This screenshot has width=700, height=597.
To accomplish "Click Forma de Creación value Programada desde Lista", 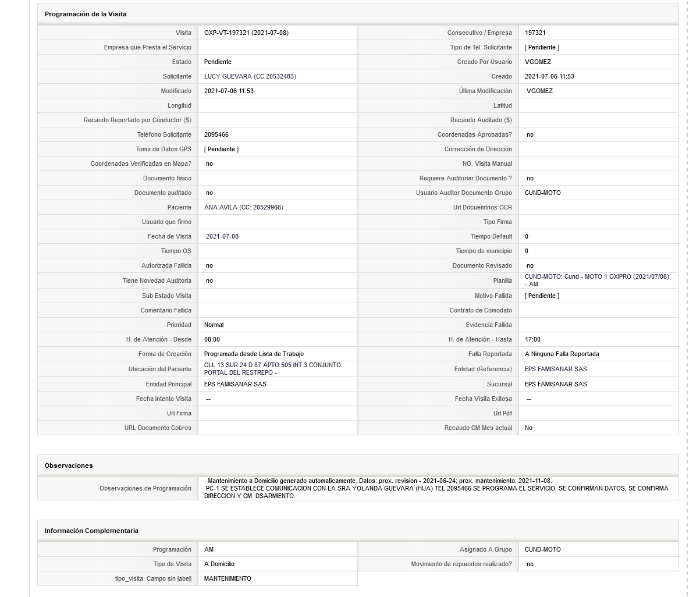I will click(x=254, y=354).
